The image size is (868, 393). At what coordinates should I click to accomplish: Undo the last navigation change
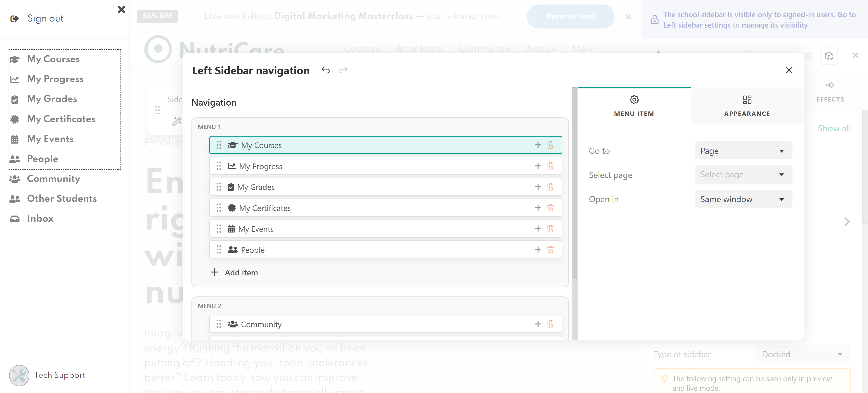[x=325, y=70]
